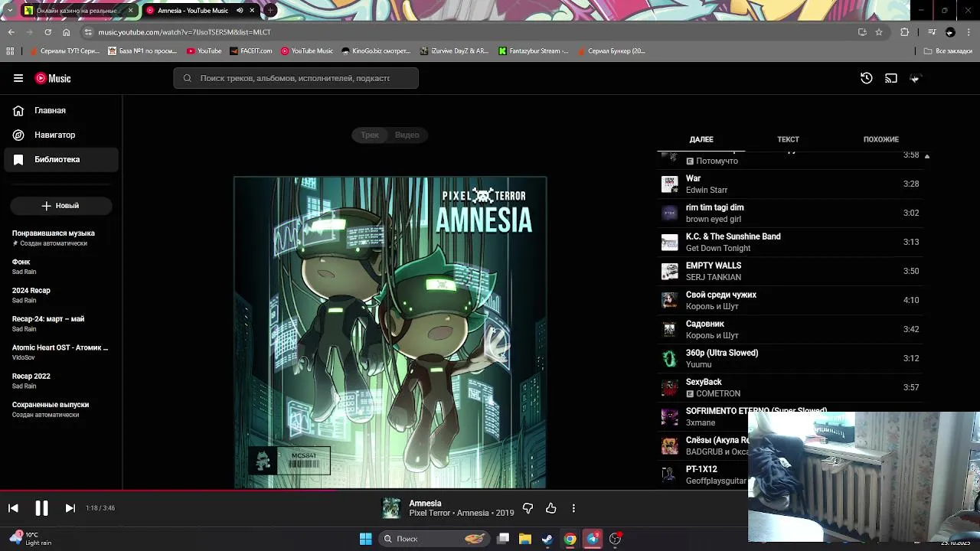Skip to the next track

(x=70, y=508)
